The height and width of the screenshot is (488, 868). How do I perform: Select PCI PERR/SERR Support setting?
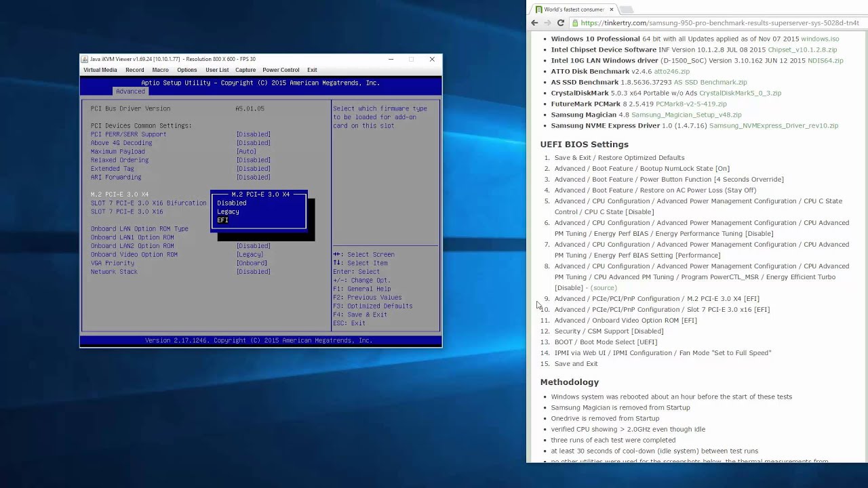click(128, 134)
